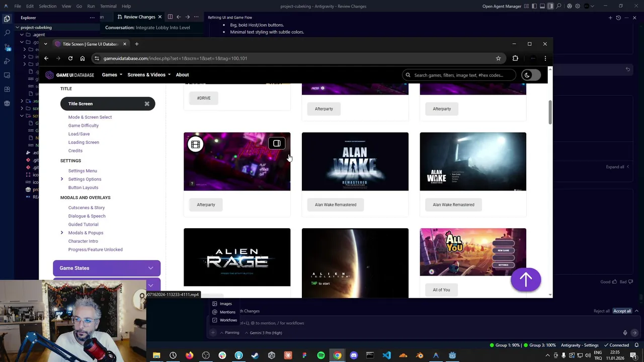Remove Title Screen filter with X

(x=147, y=104)
